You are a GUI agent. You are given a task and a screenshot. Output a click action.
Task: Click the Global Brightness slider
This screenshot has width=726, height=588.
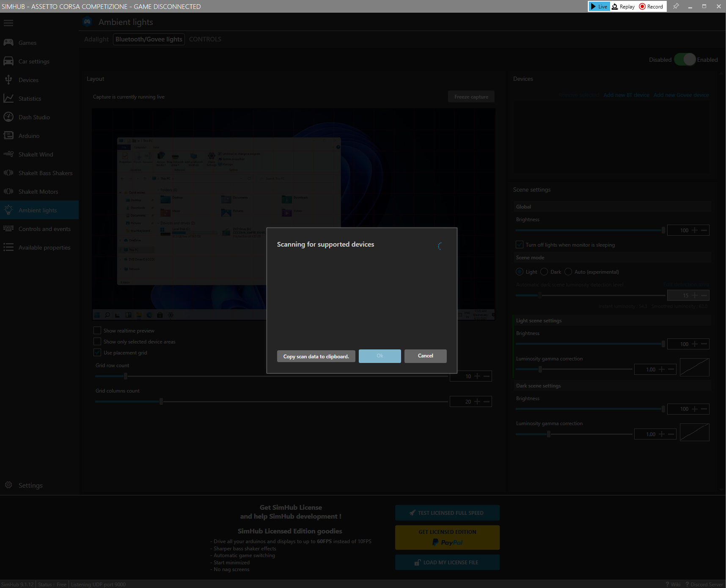pyautogui.click(x=588, y=230)
